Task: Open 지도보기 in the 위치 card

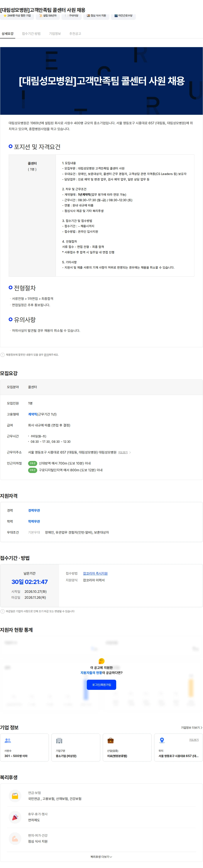Action: click(x=194, y=740)
